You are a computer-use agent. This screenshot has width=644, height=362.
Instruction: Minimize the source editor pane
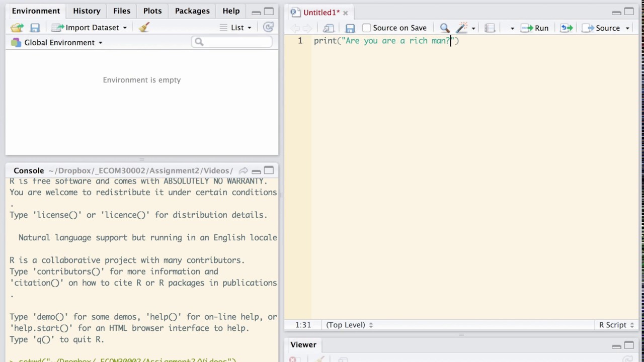(x=616, y=12)
